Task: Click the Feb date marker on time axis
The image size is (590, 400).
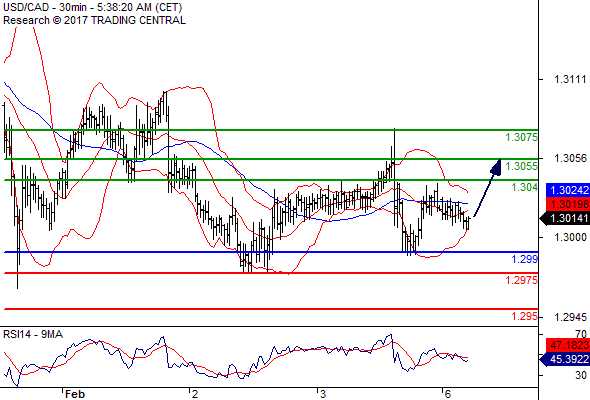Action: click(x=75, y=394)
